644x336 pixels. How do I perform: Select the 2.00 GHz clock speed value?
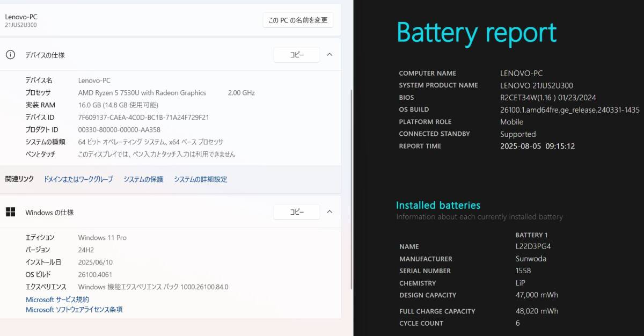[241, 93]
